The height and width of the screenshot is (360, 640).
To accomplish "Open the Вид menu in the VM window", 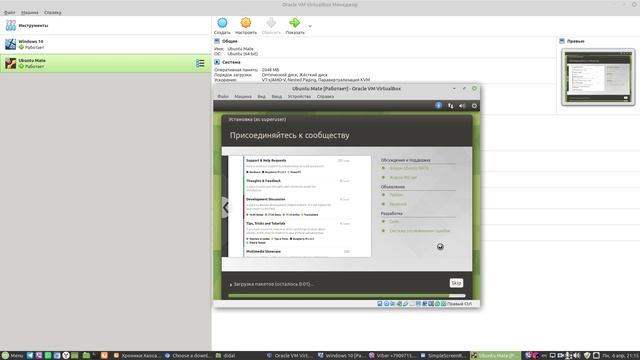I will pos(261,97).
